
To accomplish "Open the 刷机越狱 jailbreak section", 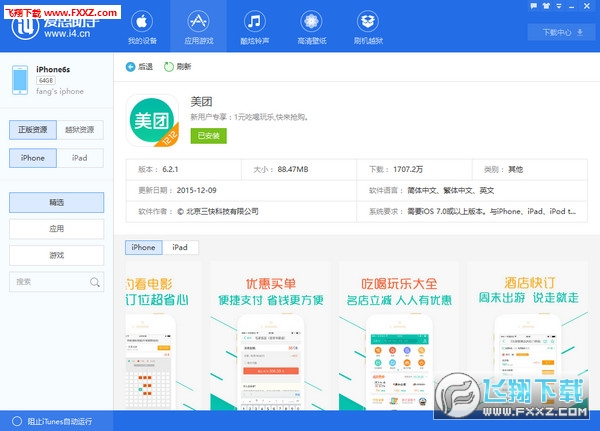I will point(369,27).
